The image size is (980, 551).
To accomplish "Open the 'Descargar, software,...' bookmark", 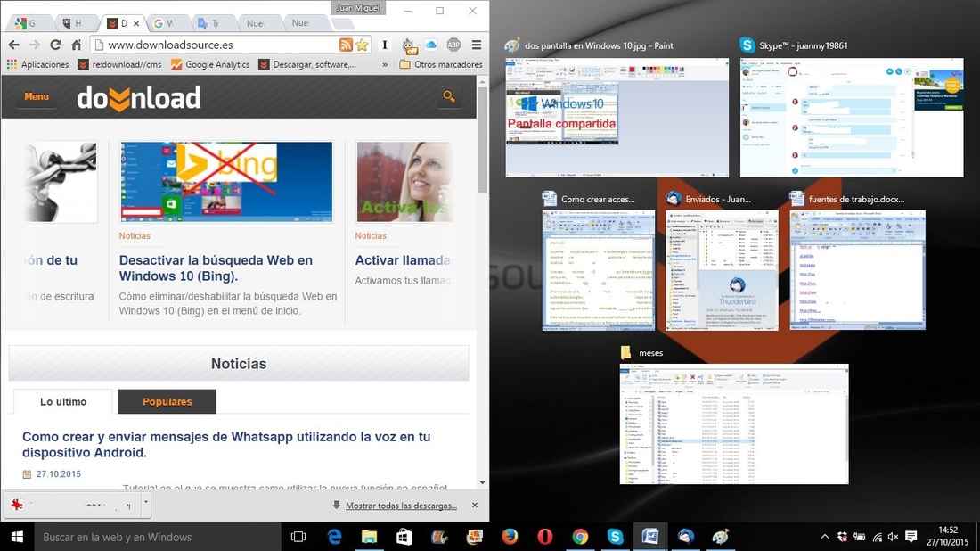I will click(x=307, y=64).
